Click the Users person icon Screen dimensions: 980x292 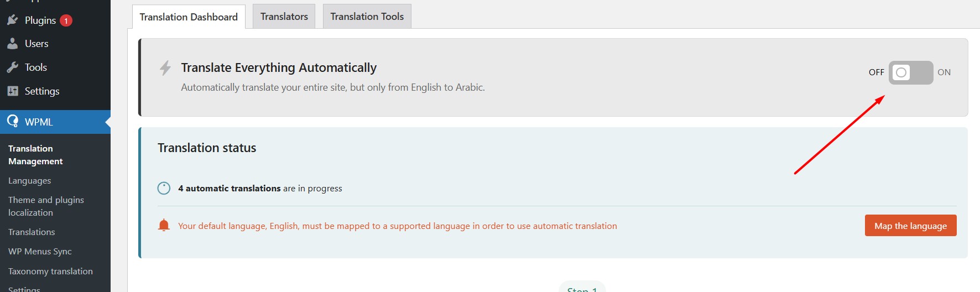12,44
